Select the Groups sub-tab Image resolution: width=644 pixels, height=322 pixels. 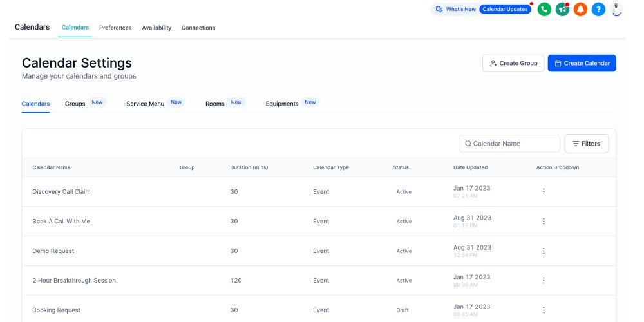coord(75,104)
